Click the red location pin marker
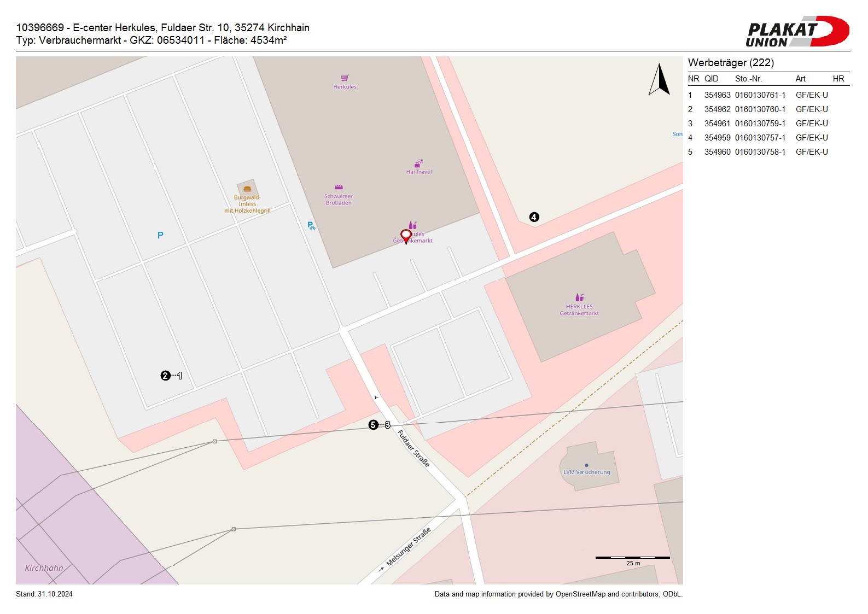 click(406, 236)
